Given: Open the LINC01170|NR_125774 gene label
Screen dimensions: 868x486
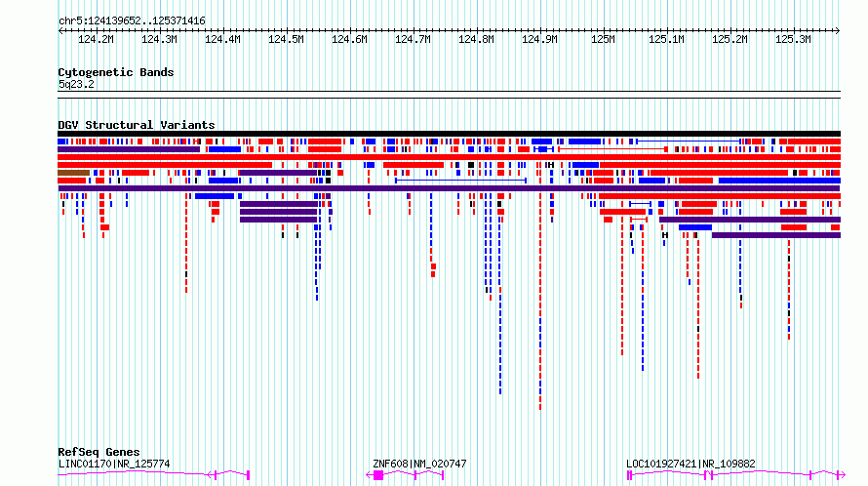Looking at the screenshot, I should (114, 464).
